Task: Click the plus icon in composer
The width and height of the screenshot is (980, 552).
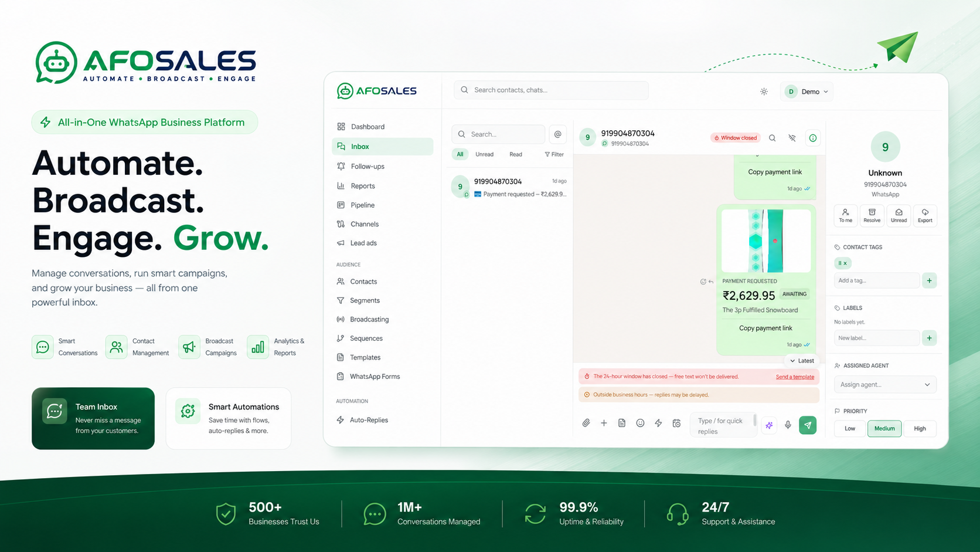Action: coord(604,423)
